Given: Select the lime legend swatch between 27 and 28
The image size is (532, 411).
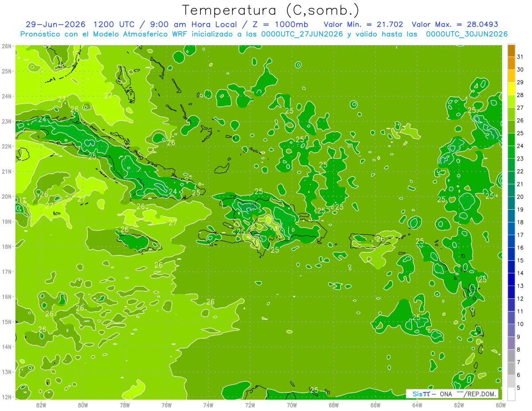Looking at the screenshot, I should point(511,102).
